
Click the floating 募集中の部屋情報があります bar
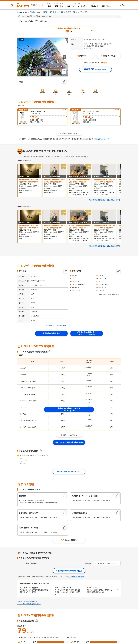point(69,409)
